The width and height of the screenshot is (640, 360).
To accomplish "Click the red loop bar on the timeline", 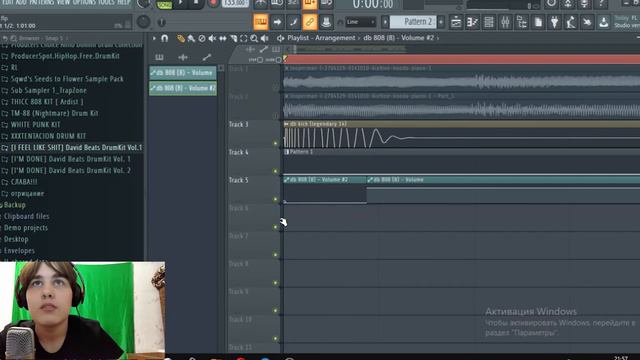I will [x=461, y=60].
